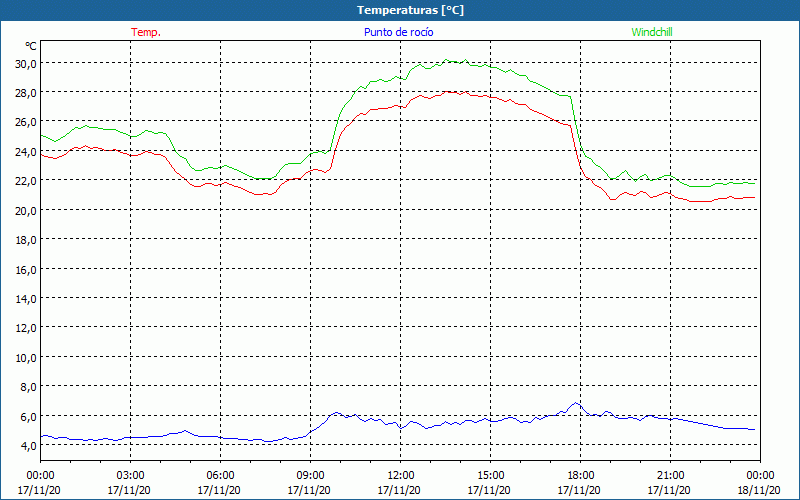Click the 22,0 y-axis value

pos(27,182)
